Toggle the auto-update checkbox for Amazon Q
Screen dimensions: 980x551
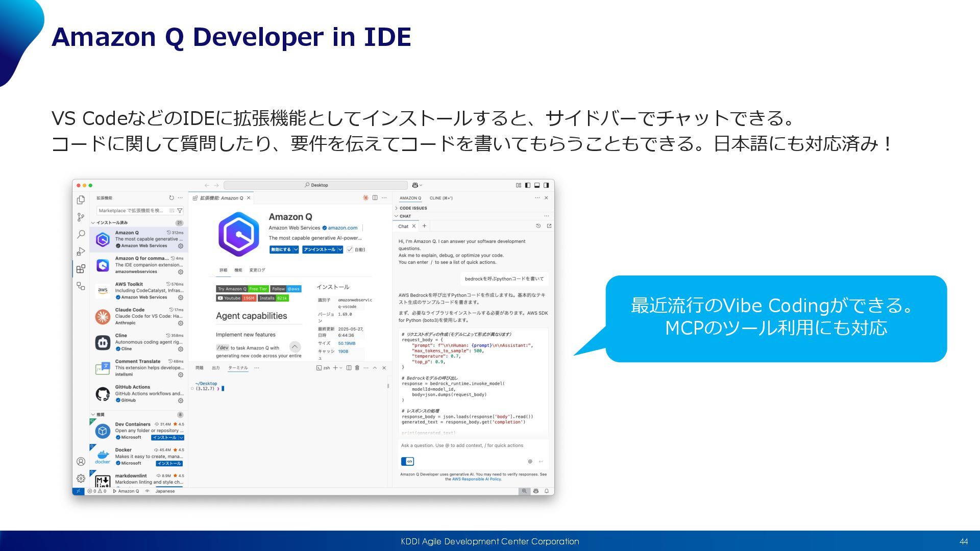coord(350,249)
